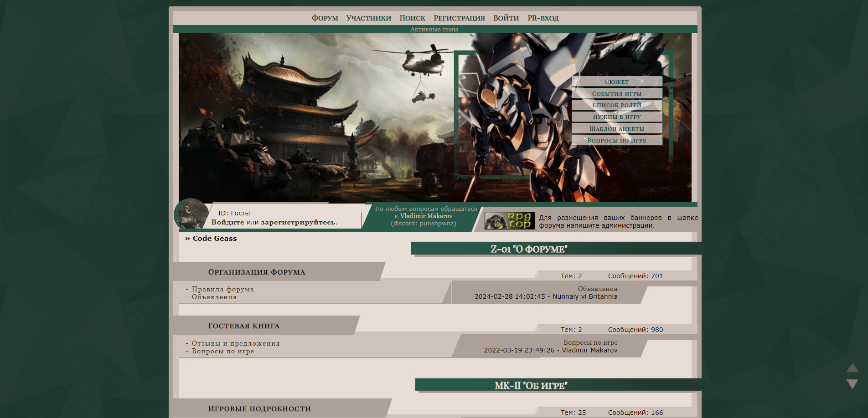Screen dimensions: 868x418
Task: Open the Игровые подробности section
Action: click(259, 409)
